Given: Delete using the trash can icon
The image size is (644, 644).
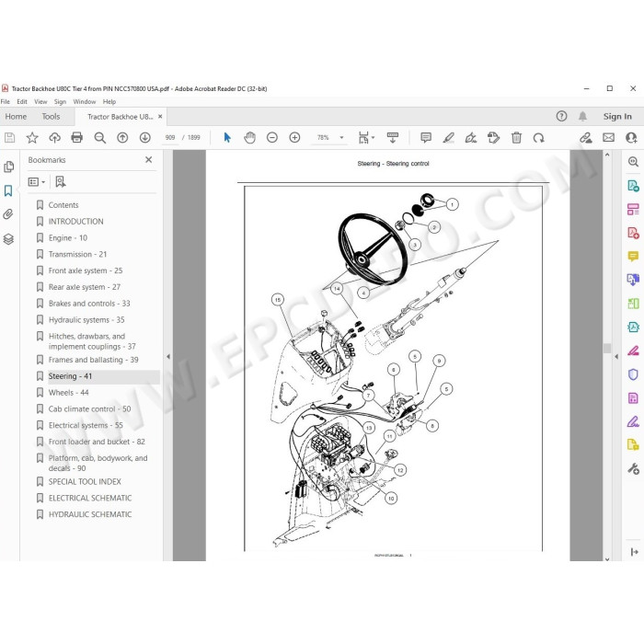Looking at the screenshot, I should (516, 138).
